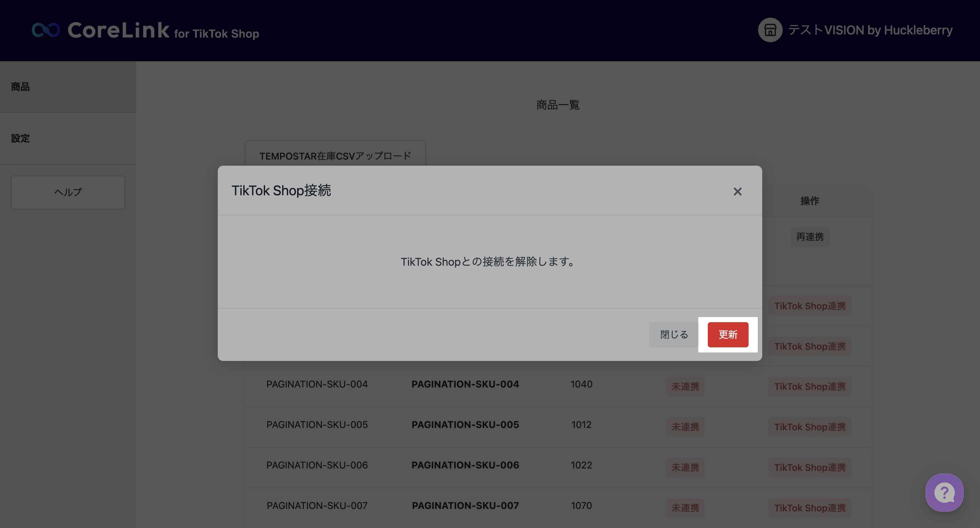The width and height of the screenshot is (980, 528).
Task: Click TikTok Shop連携 for PAGINATION-SKU-004
Action: tap(810, 386)
